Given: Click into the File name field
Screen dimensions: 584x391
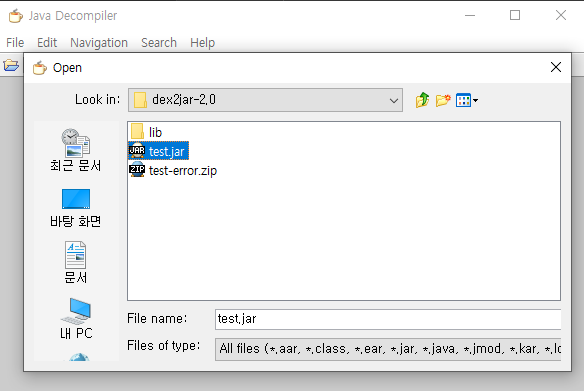Looking at the screenshot, I should (x=388, y=319).
